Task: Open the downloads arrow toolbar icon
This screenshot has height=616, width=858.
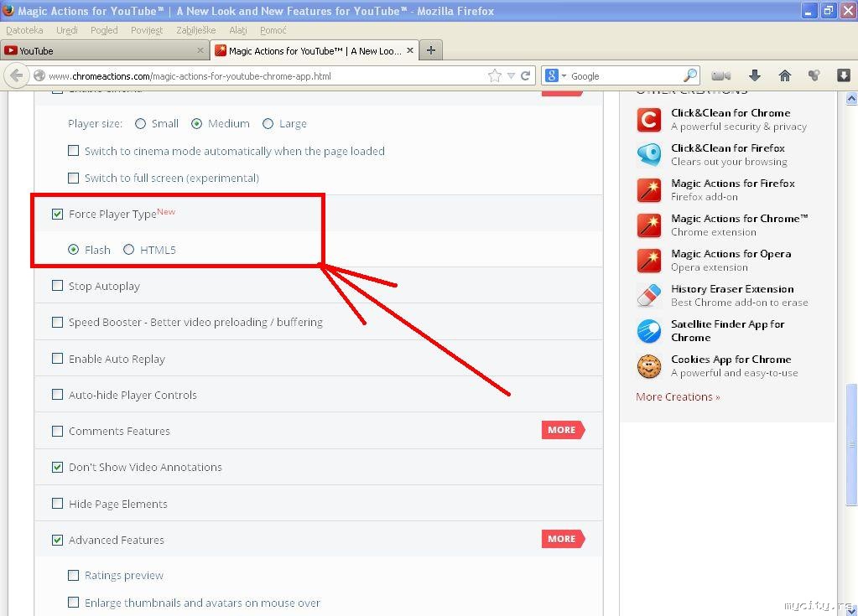Action: (x=755, y=75)
